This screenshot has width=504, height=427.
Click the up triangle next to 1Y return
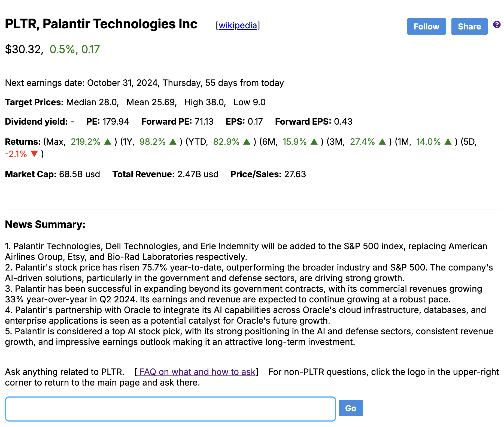(173, 142)
